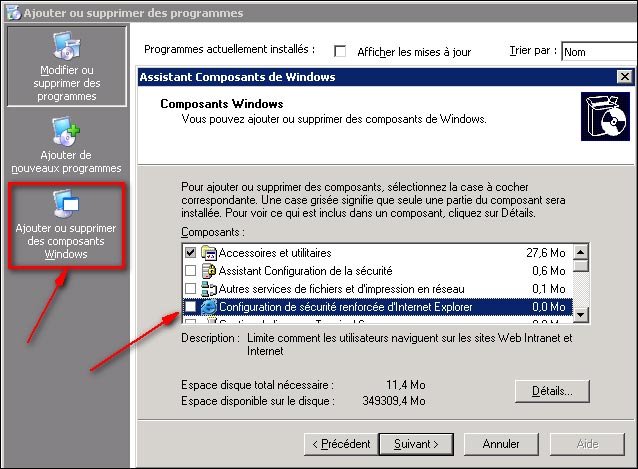Click the Internet Explorer icon in components list

point(209,307)
